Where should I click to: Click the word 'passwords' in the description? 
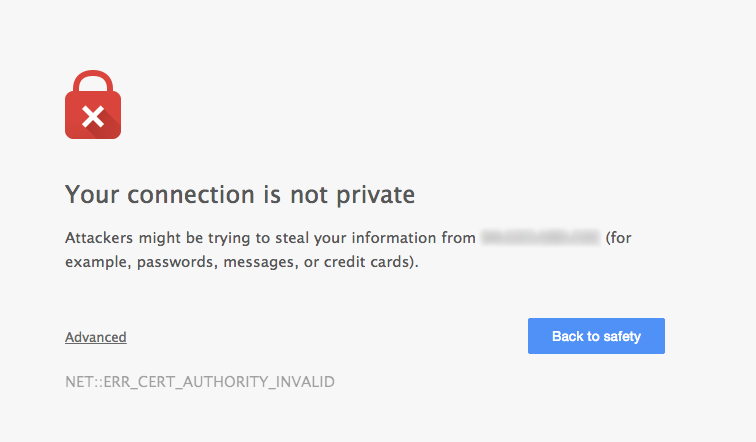click(176, 262)
